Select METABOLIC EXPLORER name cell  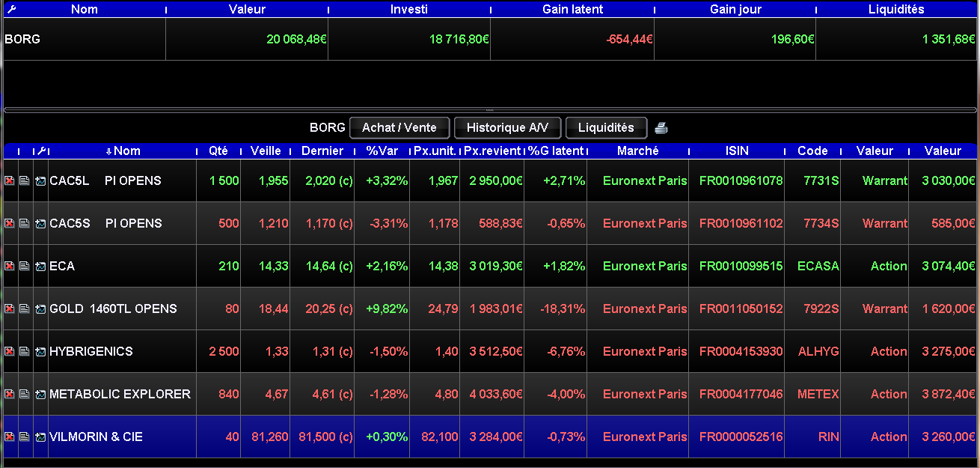click(x=123, y=394)
